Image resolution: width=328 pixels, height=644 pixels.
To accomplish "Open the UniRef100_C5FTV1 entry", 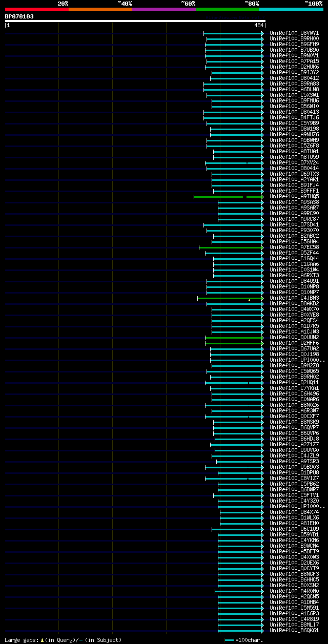I will tap(294, 495).
